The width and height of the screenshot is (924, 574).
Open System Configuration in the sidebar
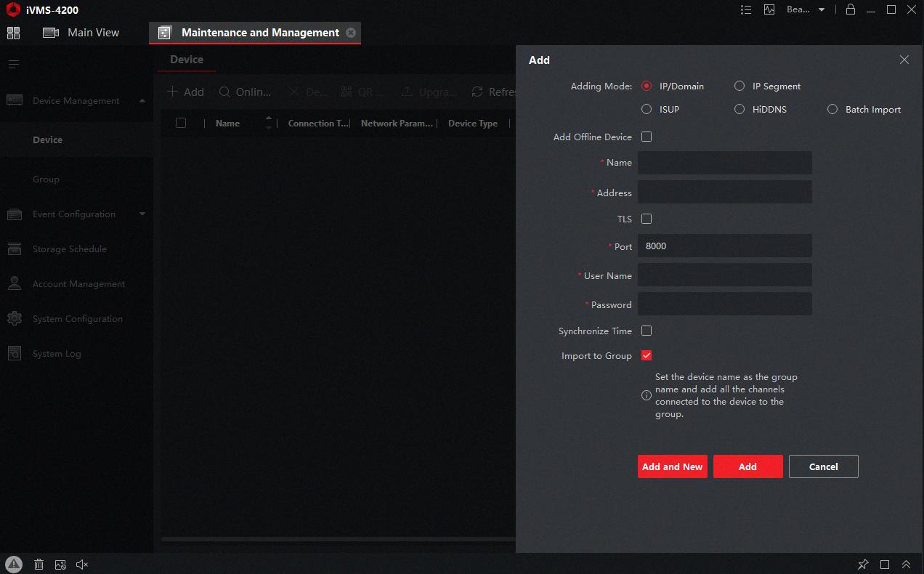[77, 319]
